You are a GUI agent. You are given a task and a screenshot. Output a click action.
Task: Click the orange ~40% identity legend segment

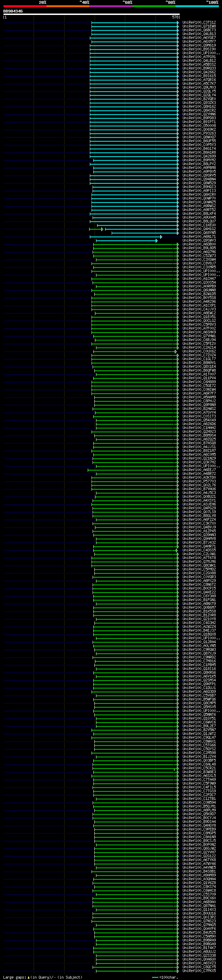click(68, 7)
